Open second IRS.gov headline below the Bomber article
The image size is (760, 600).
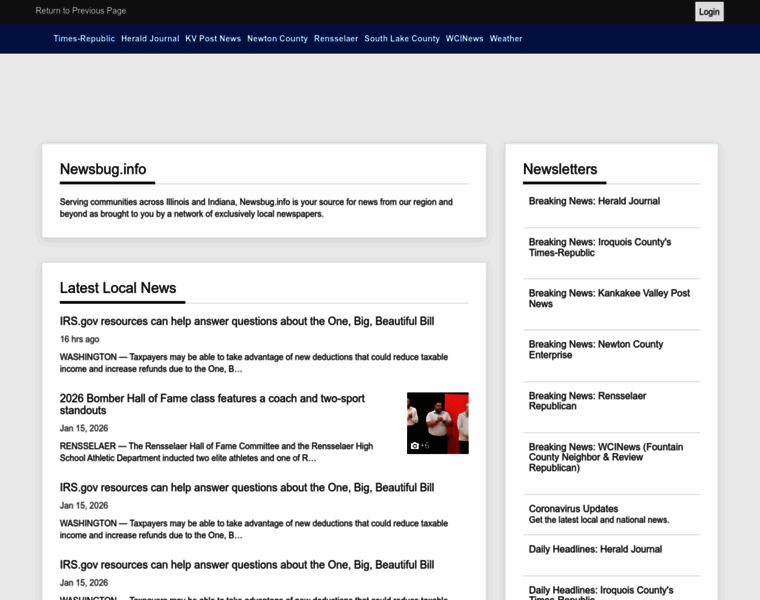pyautogui.click(x=247, y=488)
